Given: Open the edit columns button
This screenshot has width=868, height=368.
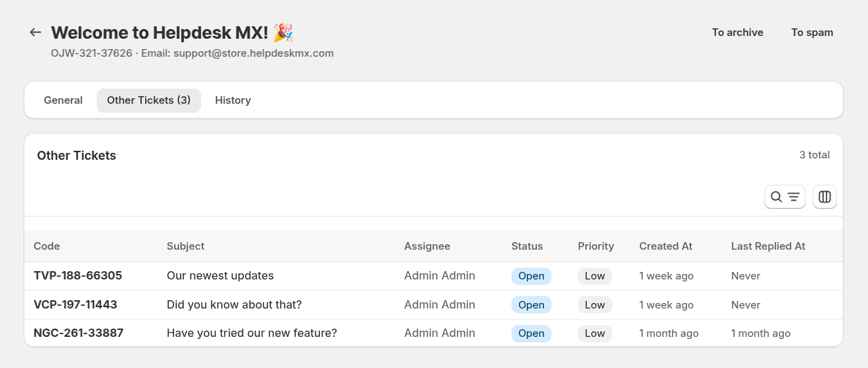Looking at the screenshot, I should point(824,197).
